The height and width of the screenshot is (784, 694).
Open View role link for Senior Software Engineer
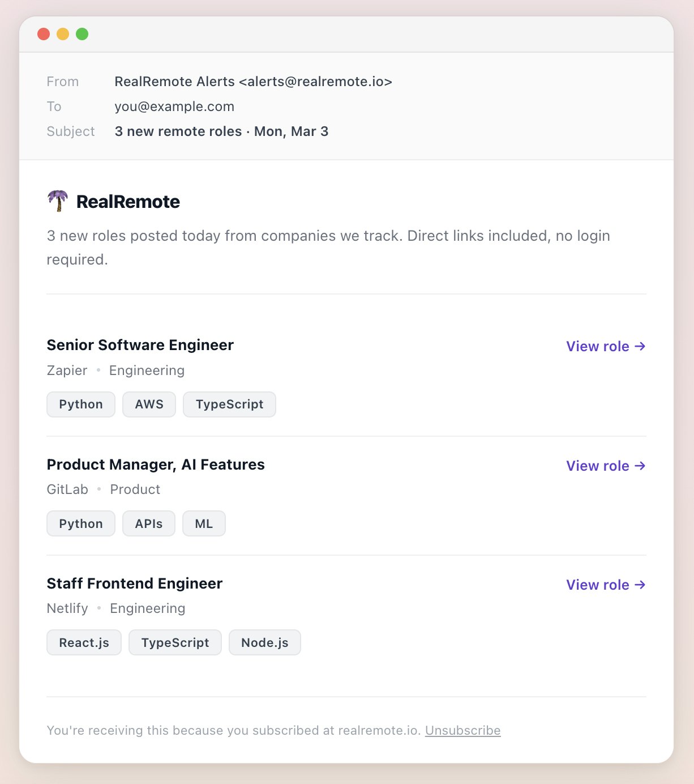tap(606, 346)
